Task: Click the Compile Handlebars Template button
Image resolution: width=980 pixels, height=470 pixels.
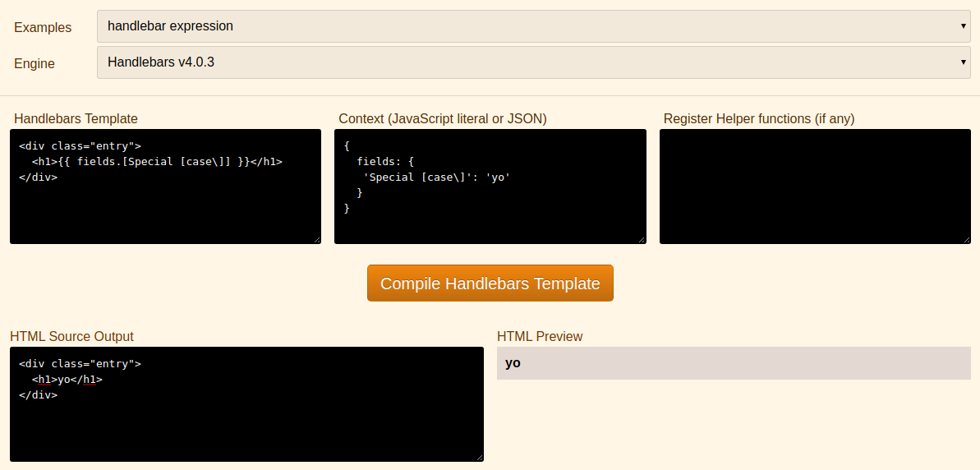Action: (x=490, y=283)
